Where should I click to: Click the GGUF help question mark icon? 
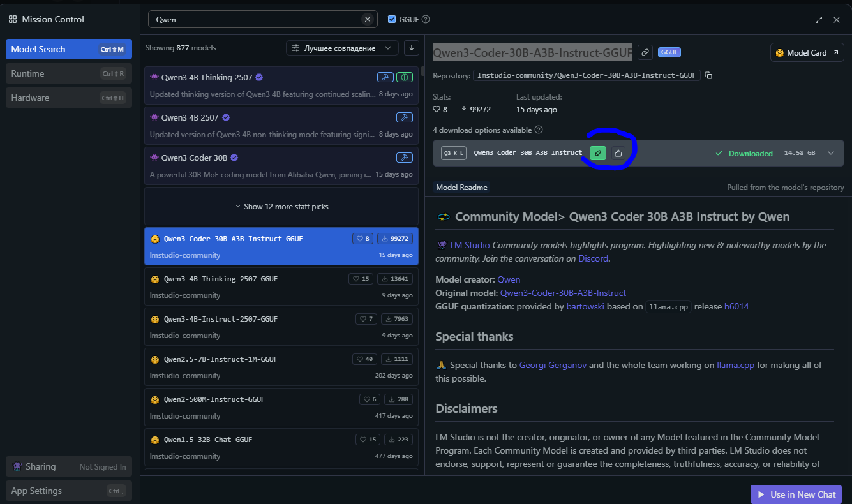coord(426,19)
